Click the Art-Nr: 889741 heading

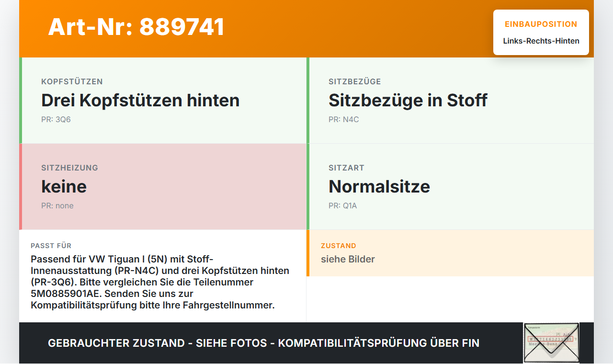136,27
